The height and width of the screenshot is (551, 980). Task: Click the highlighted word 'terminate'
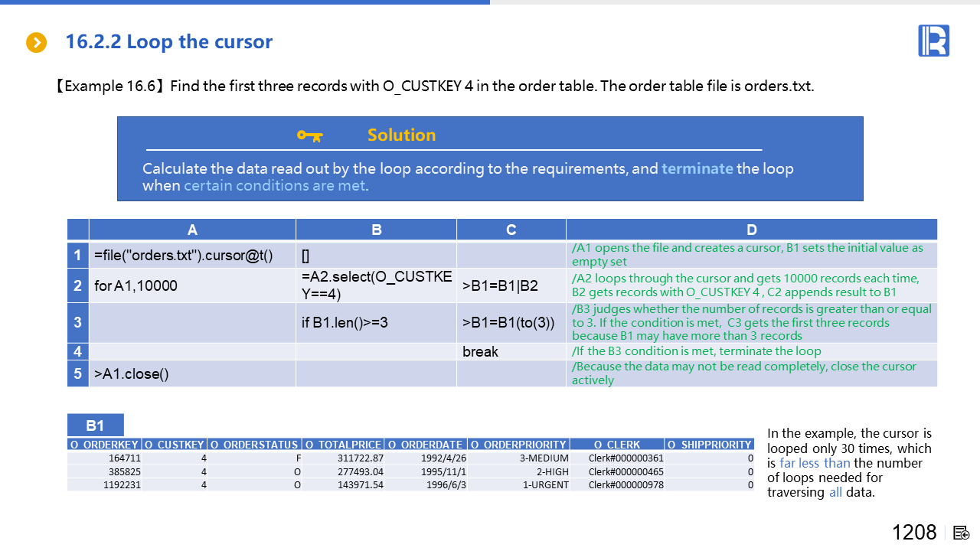(697, 168)
